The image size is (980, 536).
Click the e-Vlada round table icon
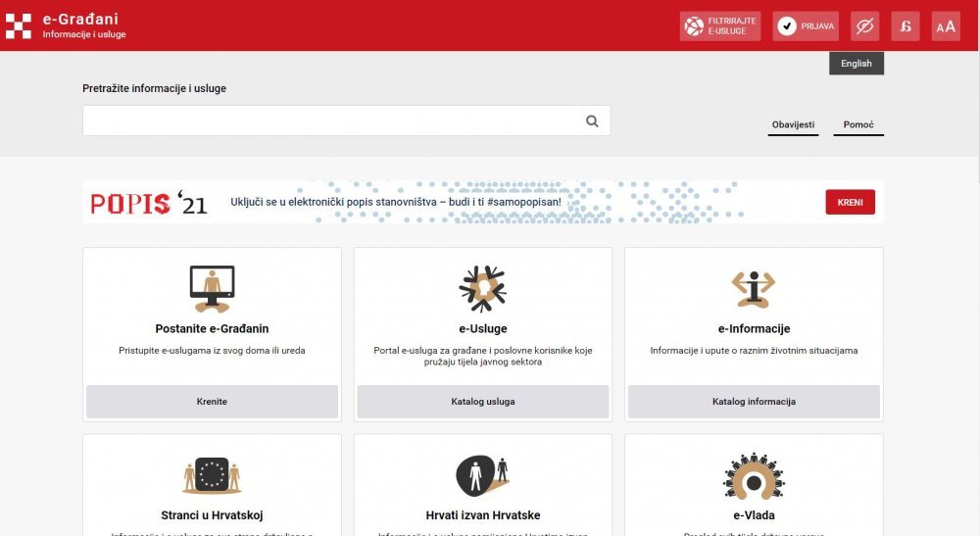754,475
